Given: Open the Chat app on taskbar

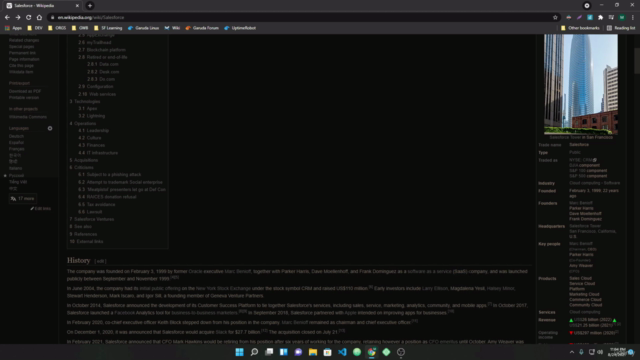Looking at the screenshot, I should [x=298, y=352].
